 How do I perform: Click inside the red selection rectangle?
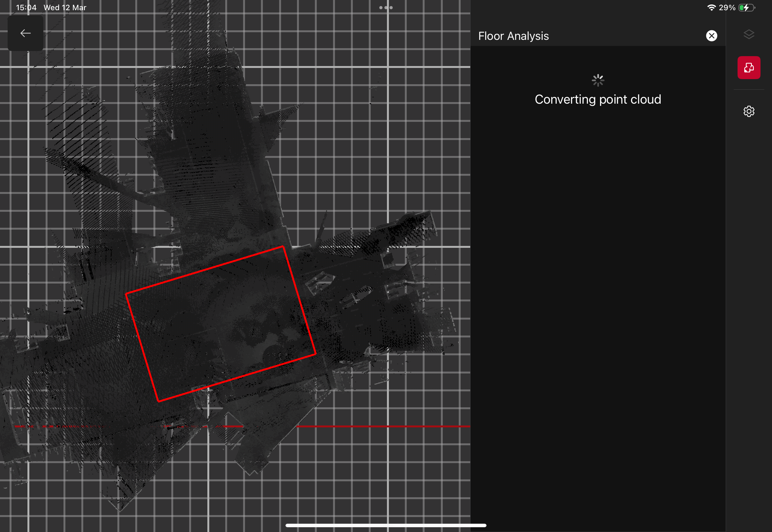[220, 323]
